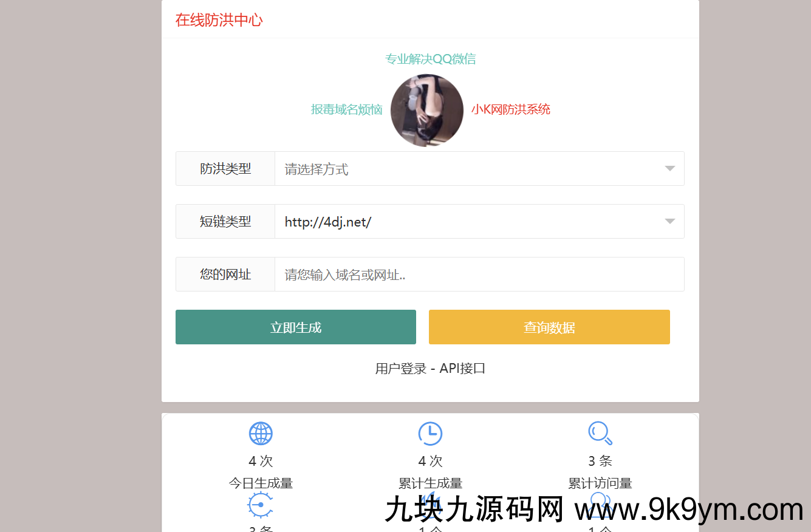Screen dimensions: 811x532
Task: Click the users icon in the bottom stats row
Action: (x=600, y=504)
